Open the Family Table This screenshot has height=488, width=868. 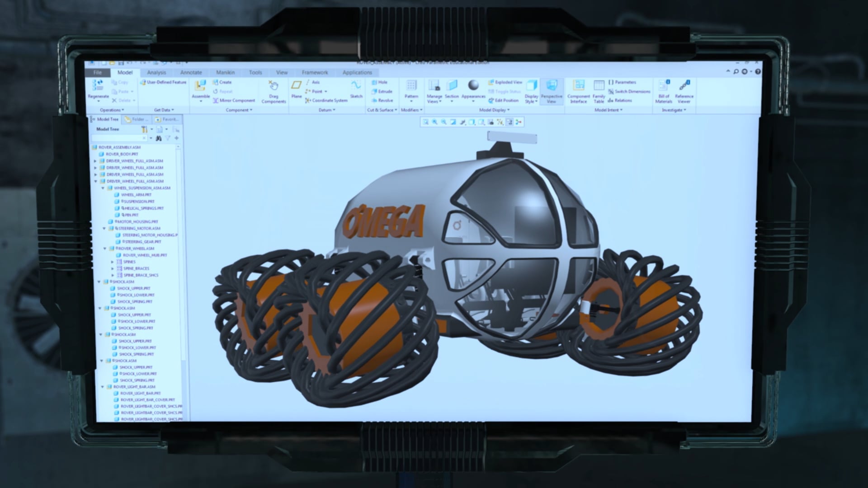pos(599,90)
